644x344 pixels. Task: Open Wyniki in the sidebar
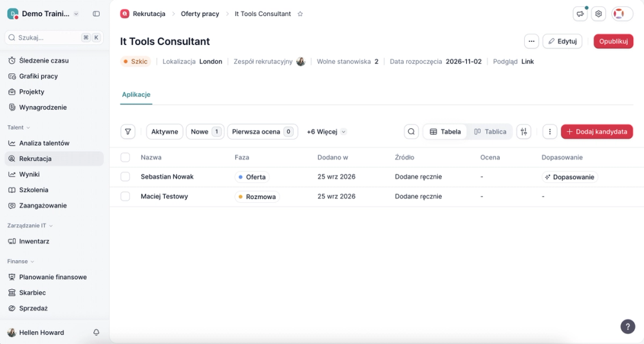54,175
